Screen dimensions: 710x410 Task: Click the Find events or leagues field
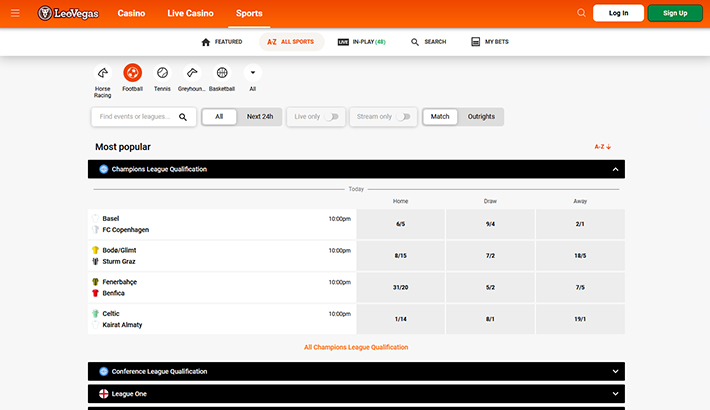134,117
